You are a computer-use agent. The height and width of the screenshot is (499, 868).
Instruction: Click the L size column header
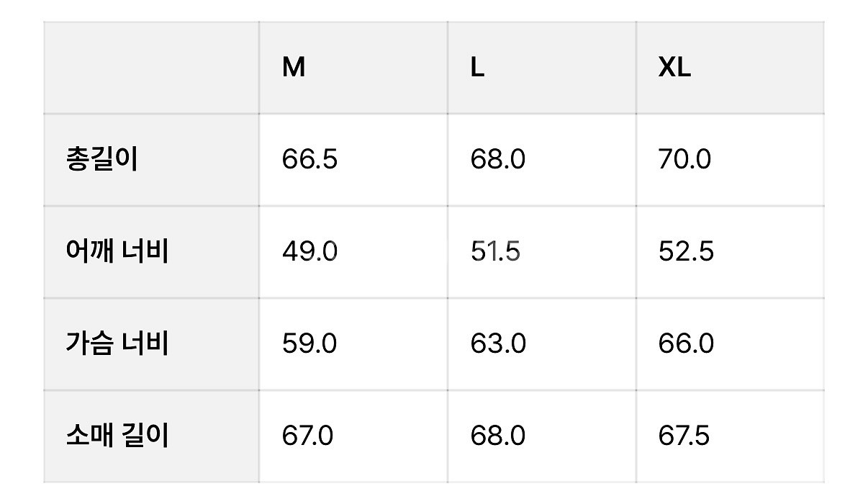[x=477, y=68]
